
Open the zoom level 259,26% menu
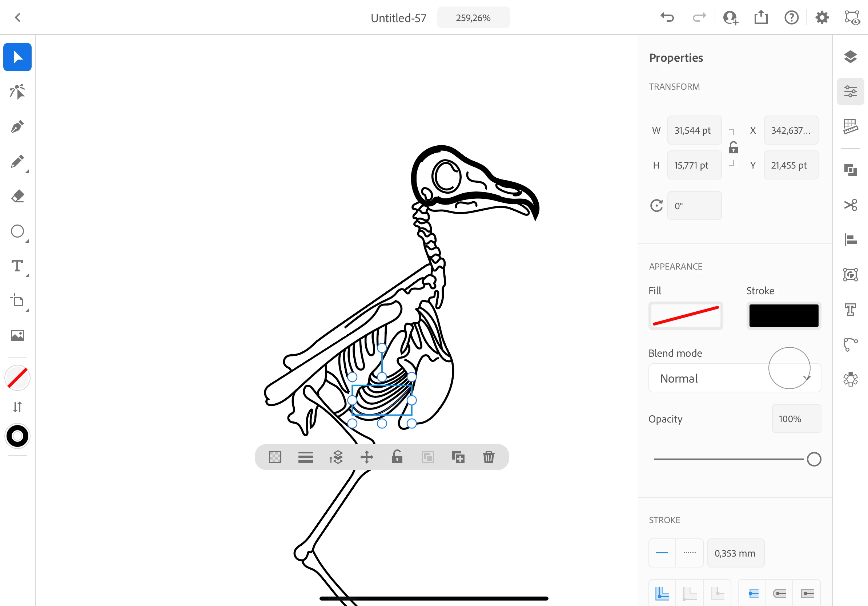pos(473,18)
